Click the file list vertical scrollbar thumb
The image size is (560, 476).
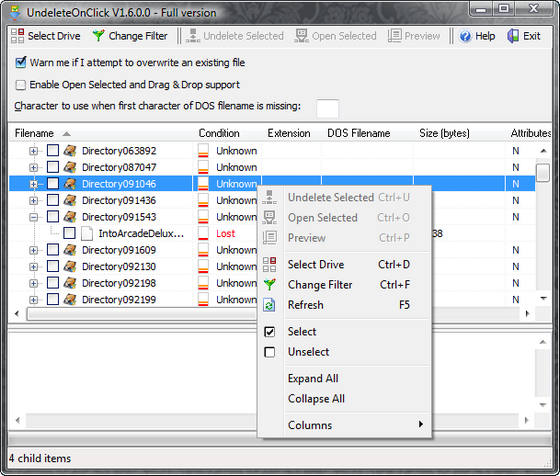543,173
